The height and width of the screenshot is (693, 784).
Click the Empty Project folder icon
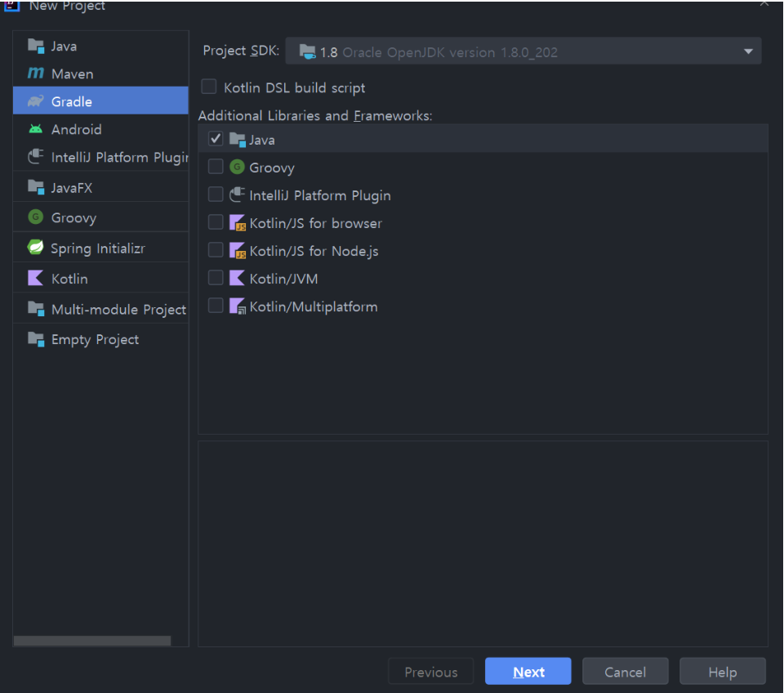[36, 339]
